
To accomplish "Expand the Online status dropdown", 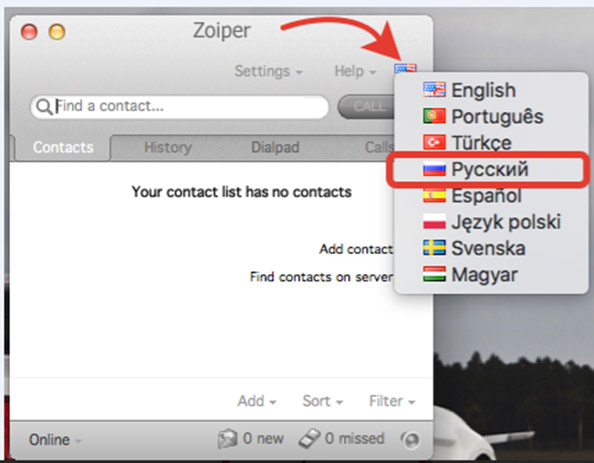I will pos(55,440).
